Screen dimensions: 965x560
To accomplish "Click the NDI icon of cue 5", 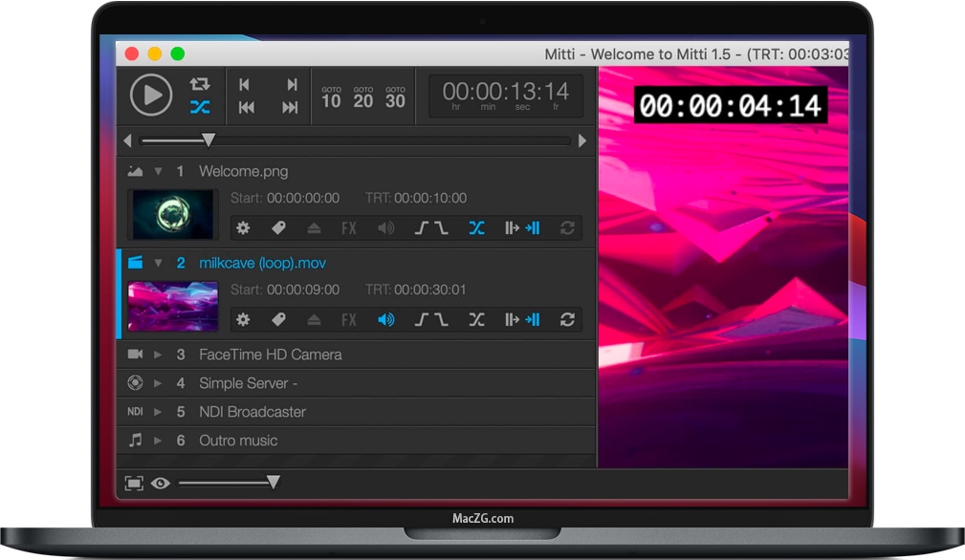I will pyautogui.click(x=135, y=412).
